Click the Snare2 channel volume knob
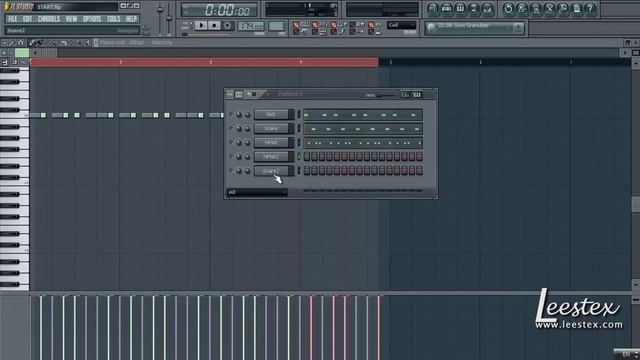 247,171
